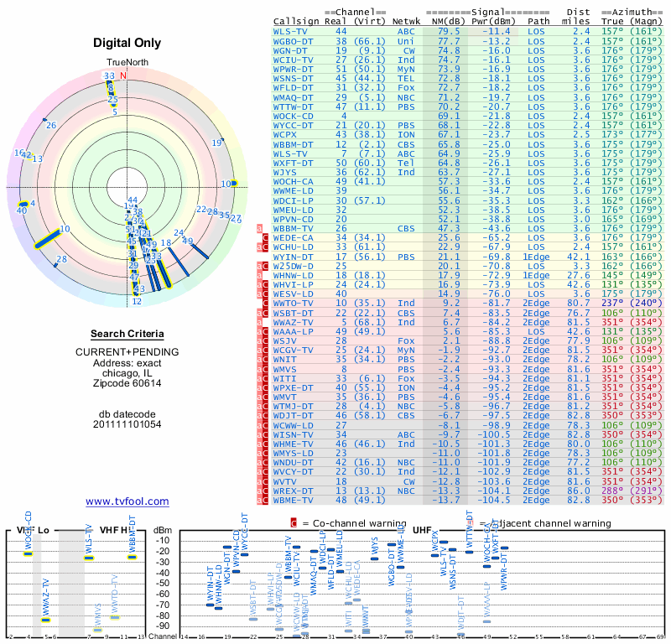The width and height of the screenshot is (671, 644).
Task: Select the 'Search Criteria' heading
Action: point(127,334)
